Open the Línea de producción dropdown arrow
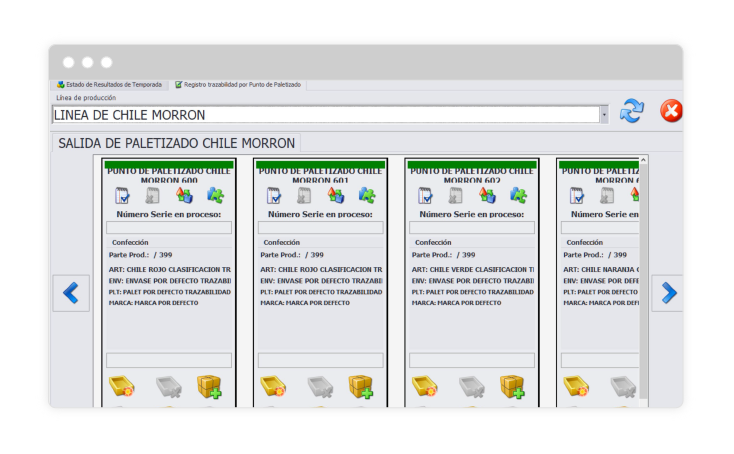 604,115
